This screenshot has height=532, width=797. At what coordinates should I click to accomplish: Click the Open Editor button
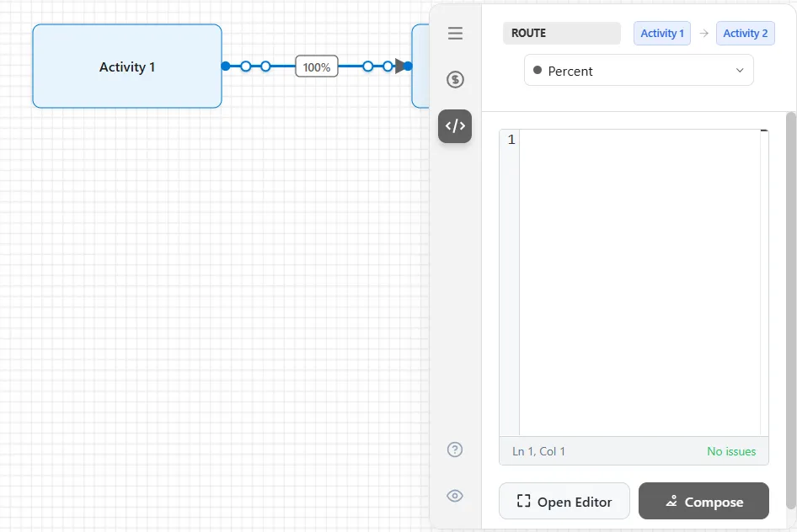click(x=564, y=501)
